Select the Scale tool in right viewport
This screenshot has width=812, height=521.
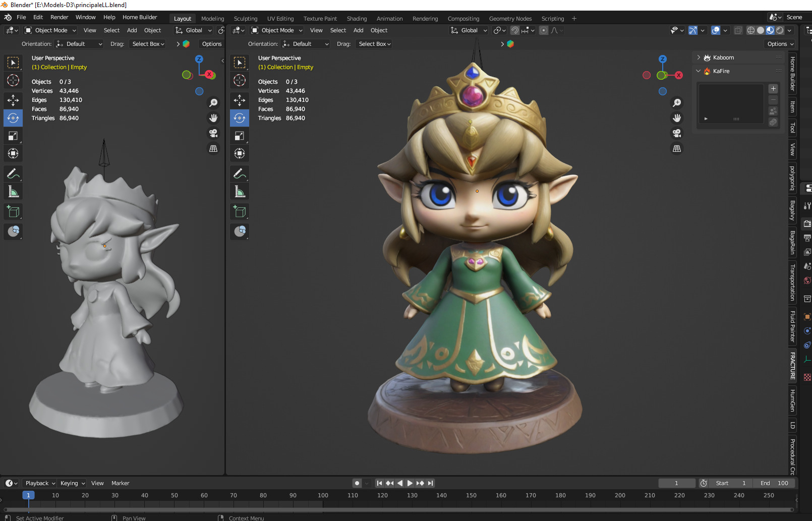240,136
